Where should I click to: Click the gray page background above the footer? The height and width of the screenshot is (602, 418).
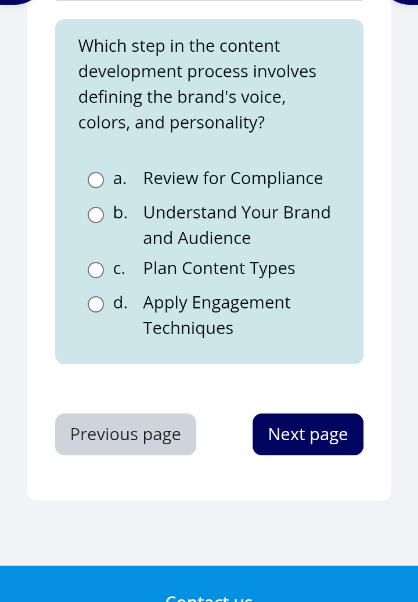click(209, 534)
